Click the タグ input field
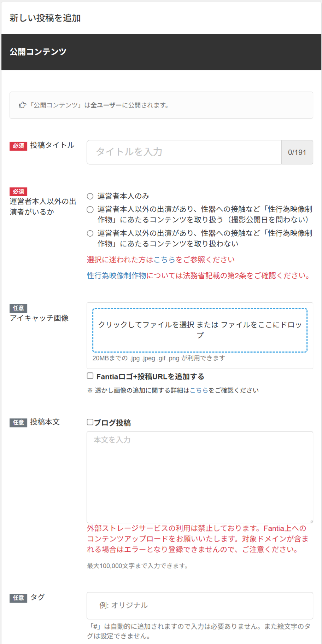Viewport: 322px width, 644px height. click(x=200, y=605)
